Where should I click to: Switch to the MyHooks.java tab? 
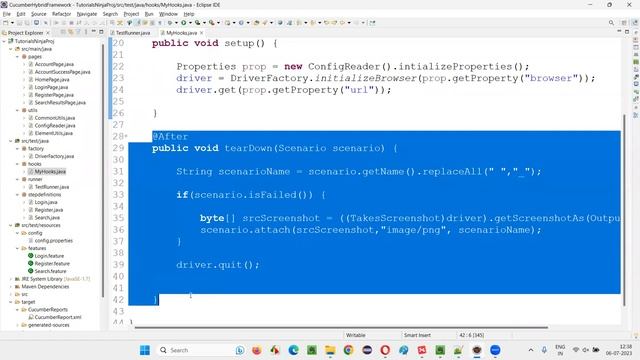pyautogui.click(x=181, y=33)
